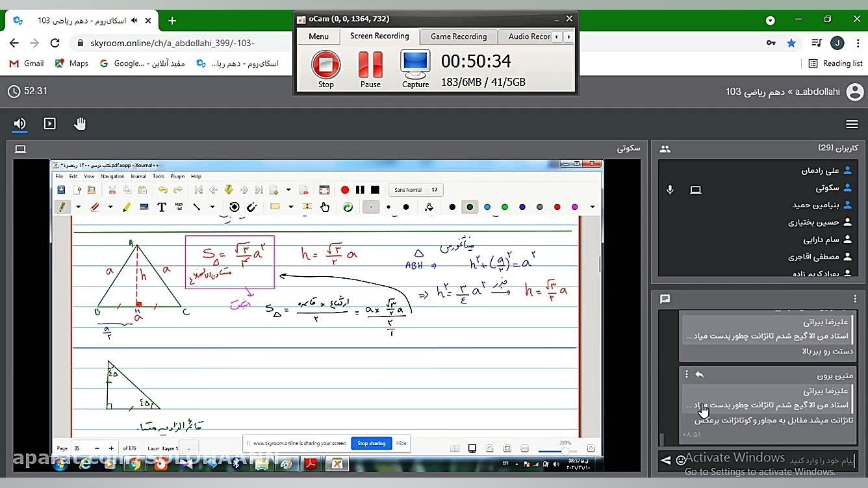
Task: Hide the screen sharing notification bar
Action: coord(402,443)
